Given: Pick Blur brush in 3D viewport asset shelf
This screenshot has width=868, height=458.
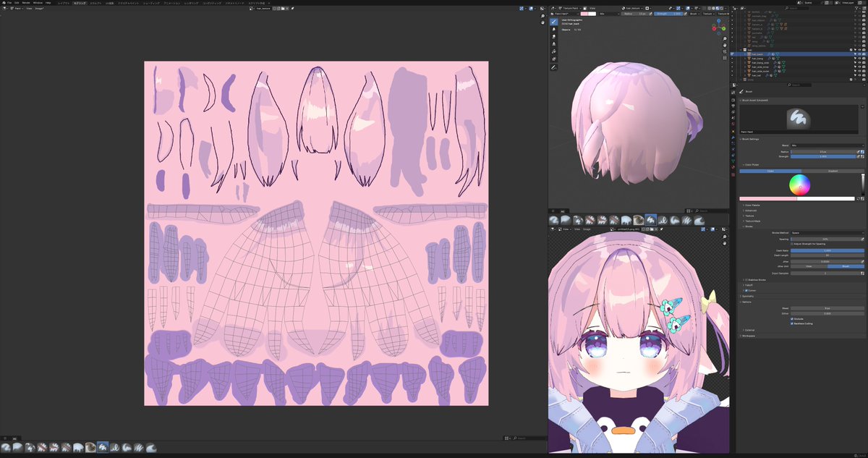Looking at the screenshot, I should [x=566, y=219].
